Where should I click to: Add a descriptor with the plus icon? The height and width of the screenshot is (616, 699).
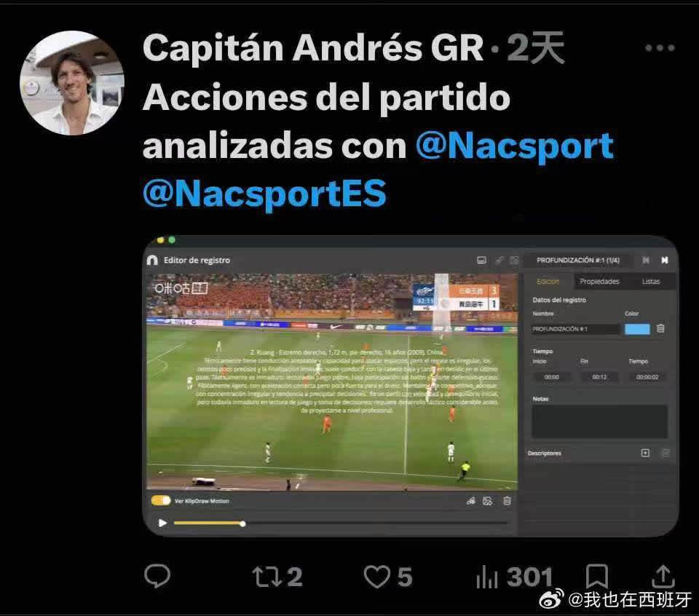pyautogui.click(x=645, y=453)
